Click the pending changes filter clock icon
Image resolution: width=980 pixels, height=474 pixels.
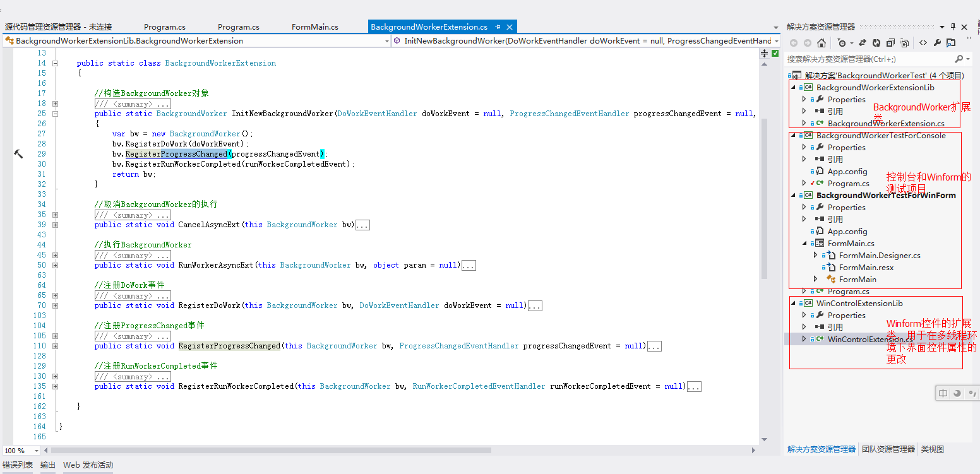coord(841,43)
